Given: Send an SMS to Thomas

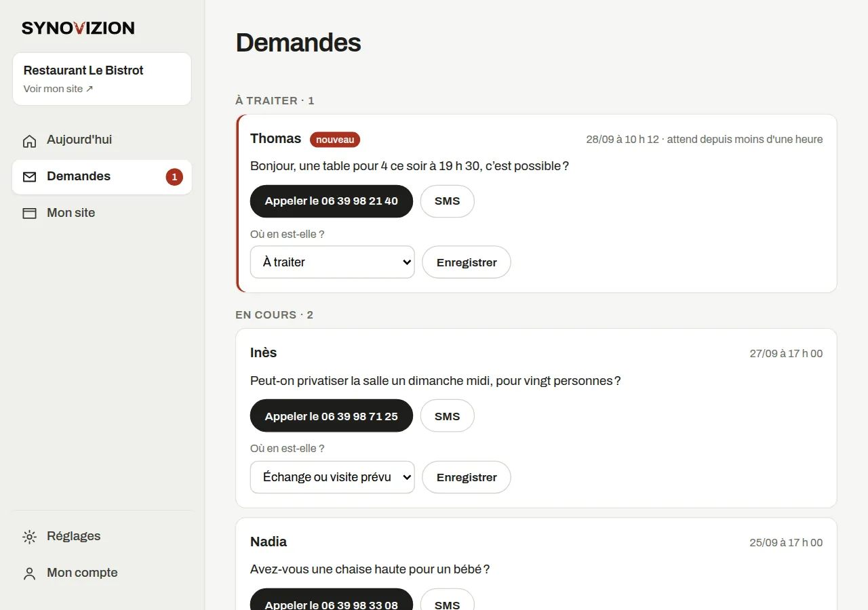Looking at the screenshot, I should (448, 201).
